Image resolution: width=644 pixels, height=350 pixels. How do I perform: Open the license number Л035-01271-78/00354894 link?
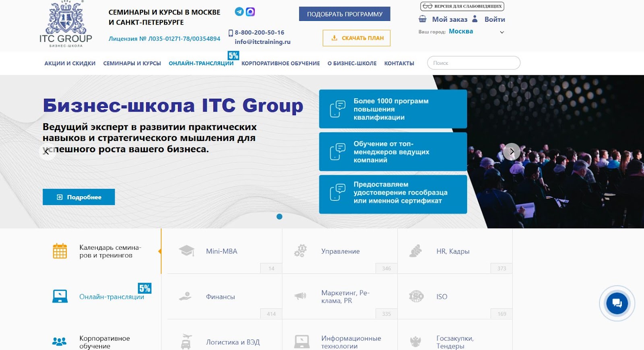(164, 39)
